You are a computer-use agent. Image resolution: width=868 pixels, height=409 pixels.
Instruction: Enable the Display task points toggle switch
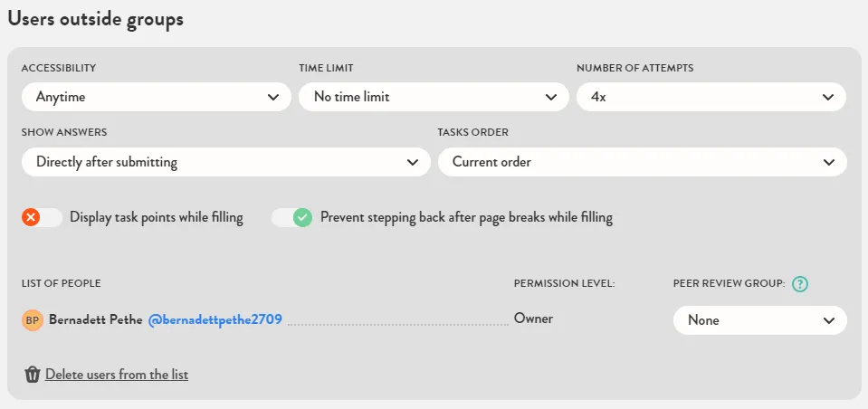[x=42, y=218]
